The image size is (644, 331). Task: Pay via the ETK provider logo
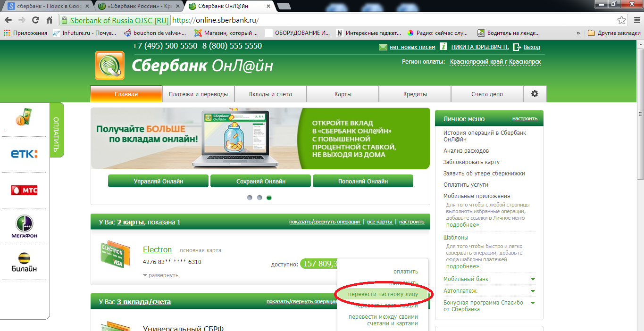(24, 154)
